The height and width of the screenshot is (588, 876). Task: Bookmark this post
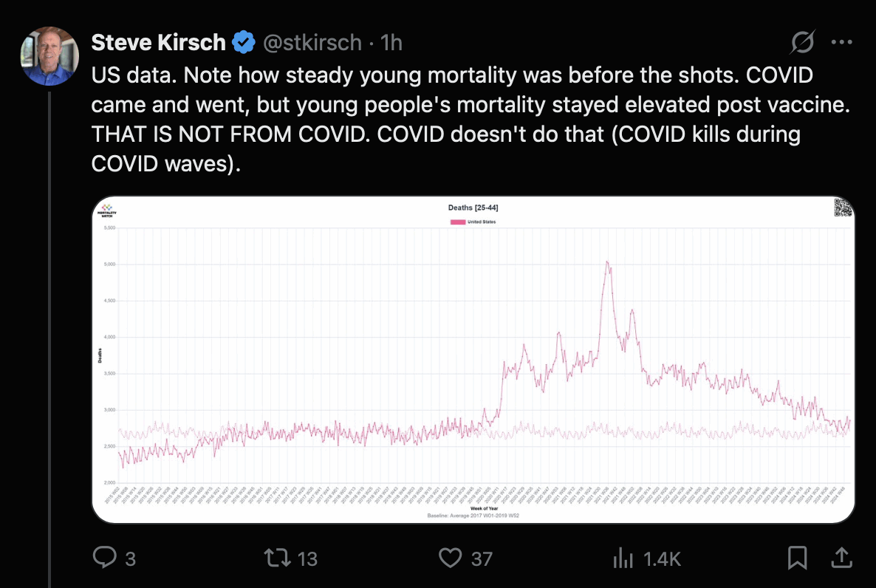[x=797, y=558]
